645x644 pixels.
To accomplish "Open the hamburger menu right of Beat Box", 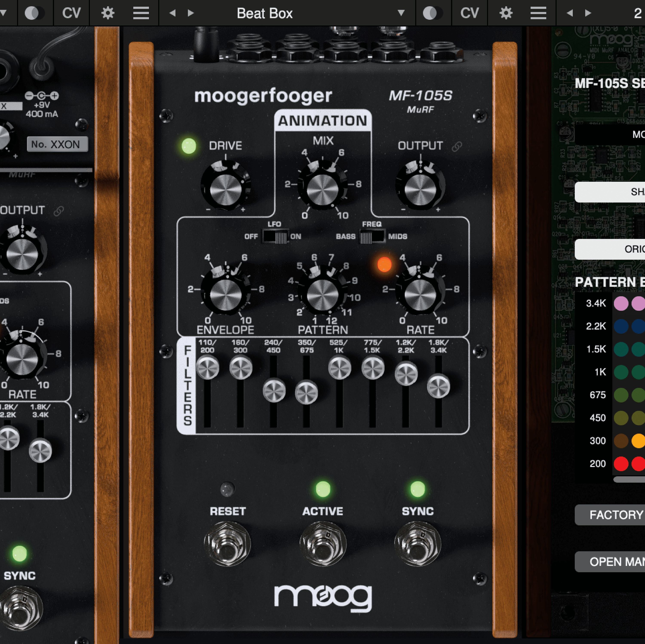I will point(538,13).
